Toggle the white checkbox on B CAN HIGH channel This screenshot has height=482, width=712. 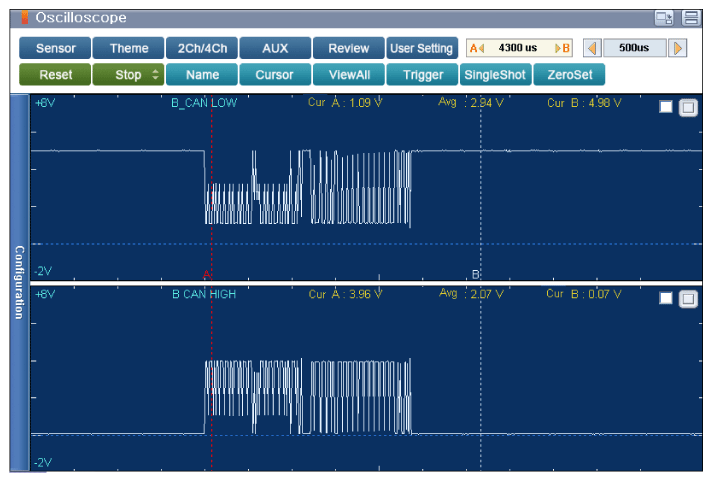(x=666, y=298)
